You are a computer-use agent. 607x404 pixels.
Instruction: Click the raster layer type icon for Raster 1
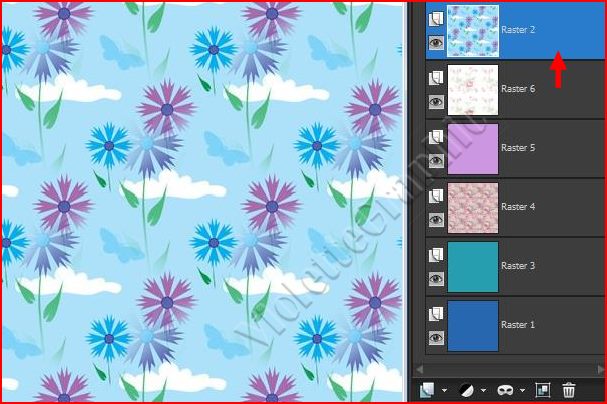(435, 315)
